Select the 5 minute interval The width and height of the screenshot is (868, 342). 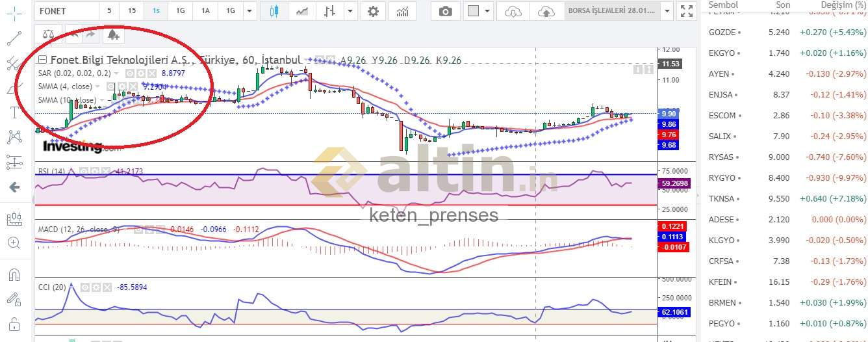pos(109,11)
